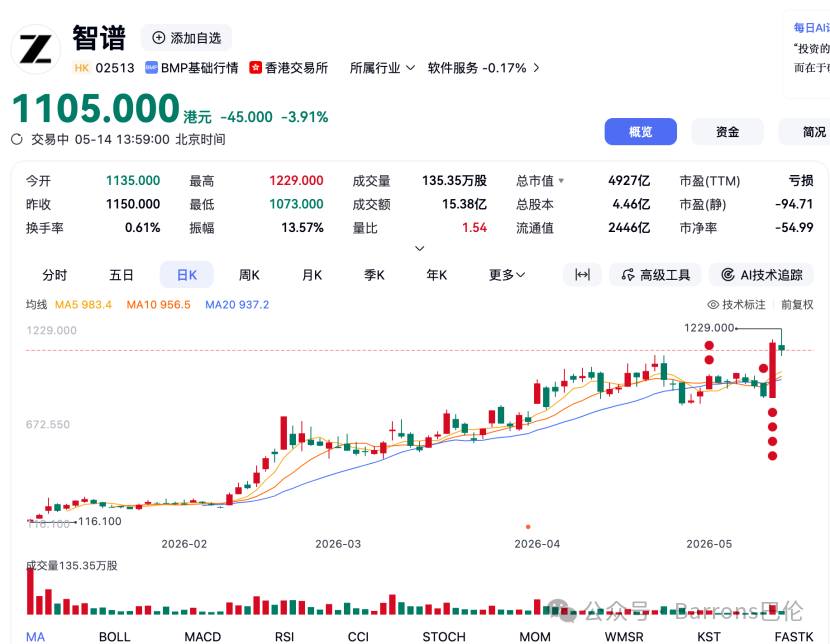Viewport: 830px width, 644px height.
Task: Click the arrow after 软件服务 -0.17%
Action: click(x=536, y=68)
